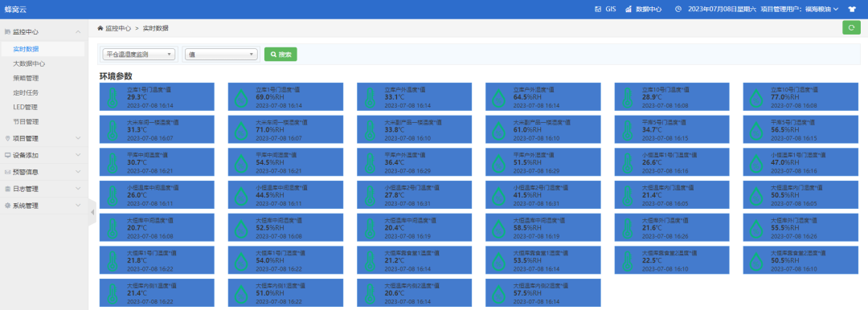Select 大数据中心 in the sidebar

pyautogui.click(x=29, y=63)
